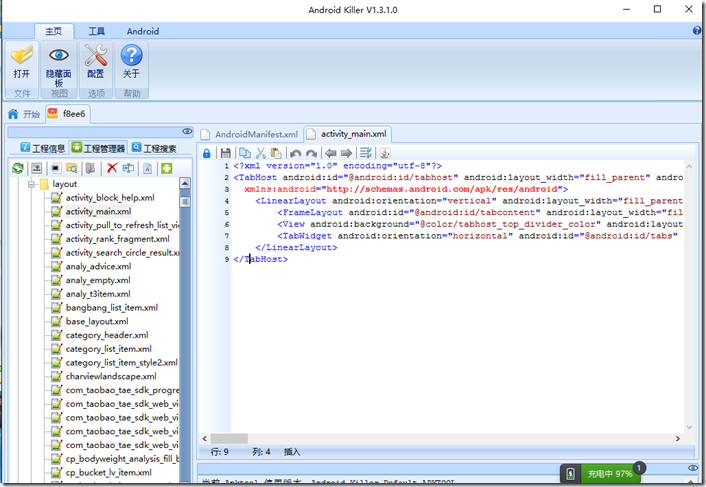The width and height of the screenshot is (706, 487).
Task: Switch to AndroidManifest.xml editor tab
Action: [x=250, y=134]
